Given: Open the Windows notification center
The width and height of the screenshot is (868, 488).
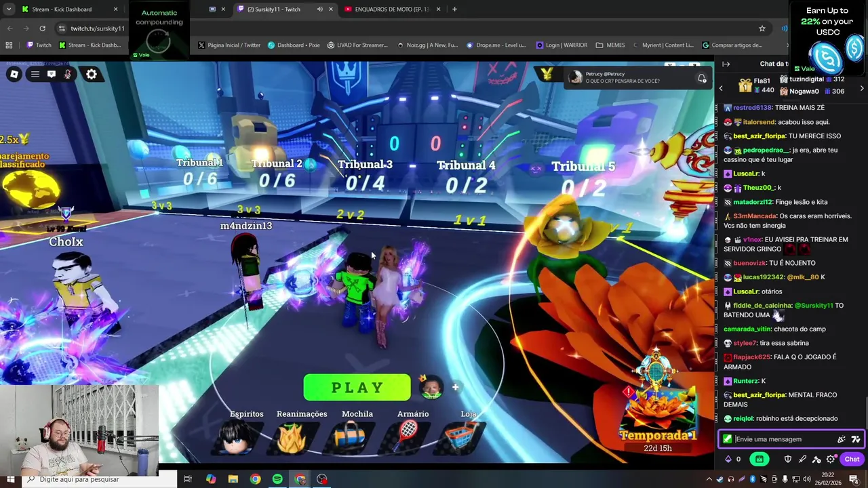Looking at the screenshot, I should click(x=854, y=479).
